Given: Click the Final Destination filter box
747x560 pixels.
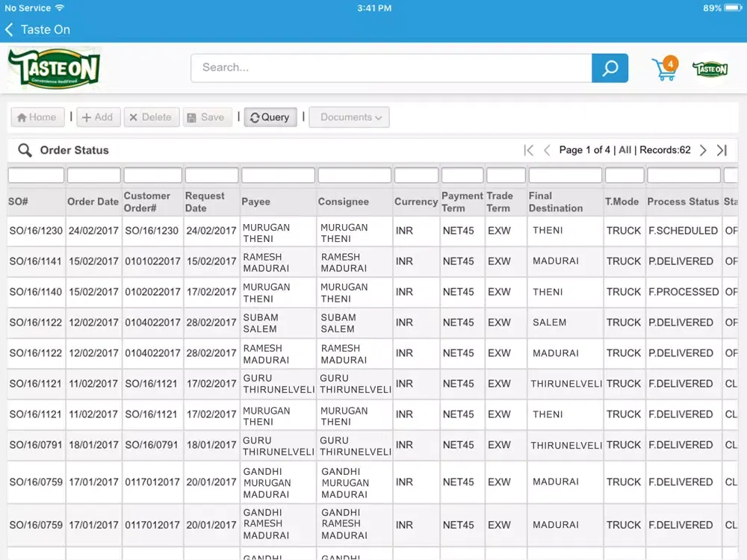Looking at the screenshot, I should [x=565, y=175].
